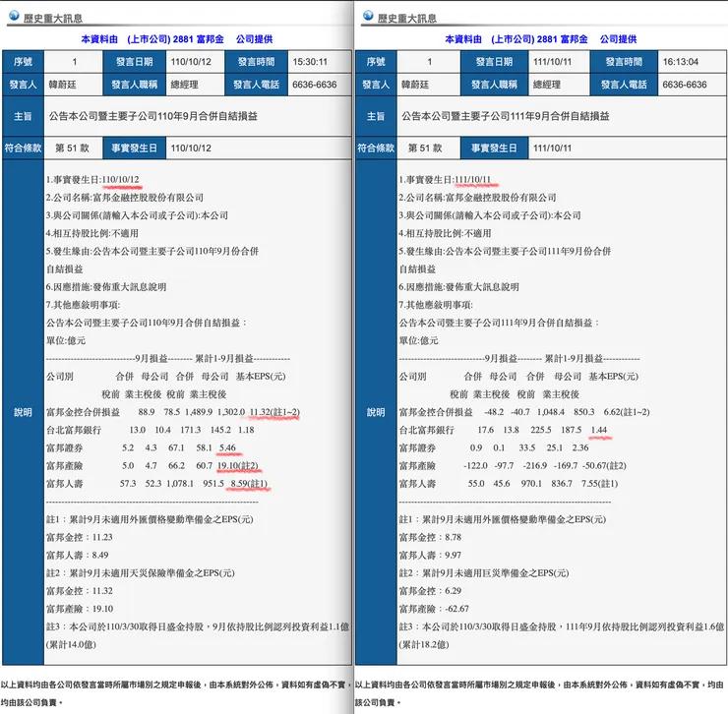Screen dimensions: 728x714
Task: Select left 富邦人壽 EPS value 8.59(註1)
Action: [249, 483]
